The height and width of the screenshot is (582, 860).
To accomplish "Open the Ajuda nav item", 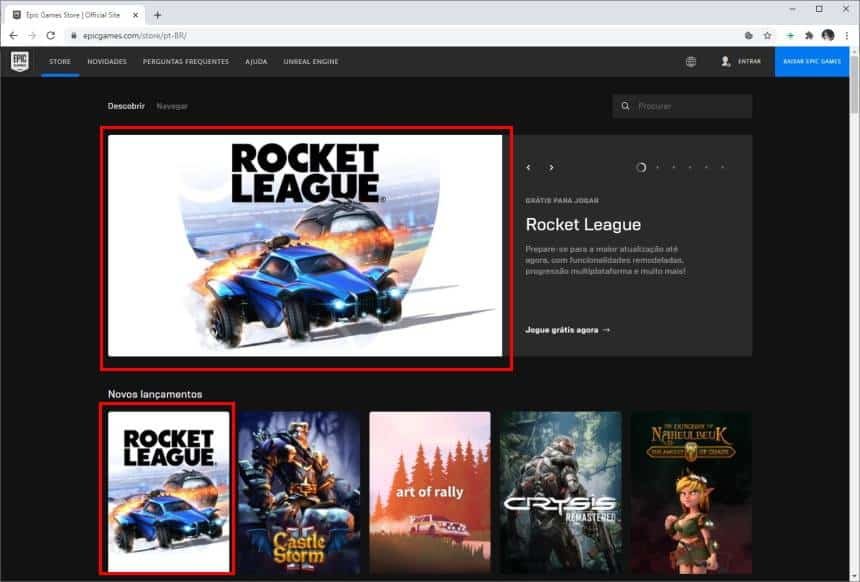I will click(x=256, y=61).
